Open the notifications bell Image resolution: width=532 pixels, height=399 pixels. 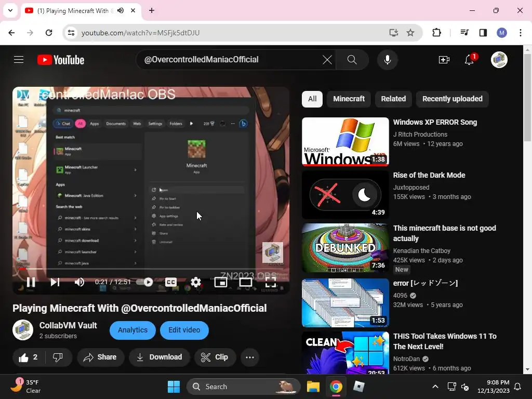pos(469,60)
